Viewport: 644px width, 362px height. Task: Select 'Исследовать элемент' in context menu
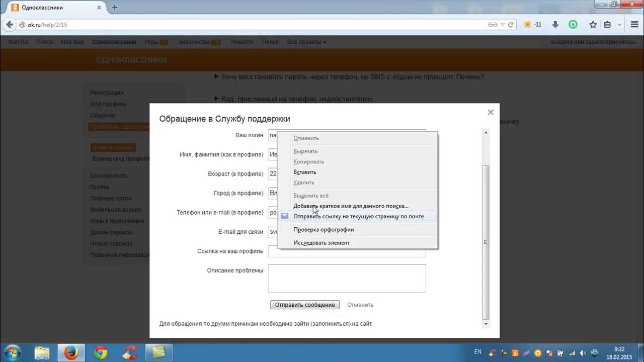point(321,242)
